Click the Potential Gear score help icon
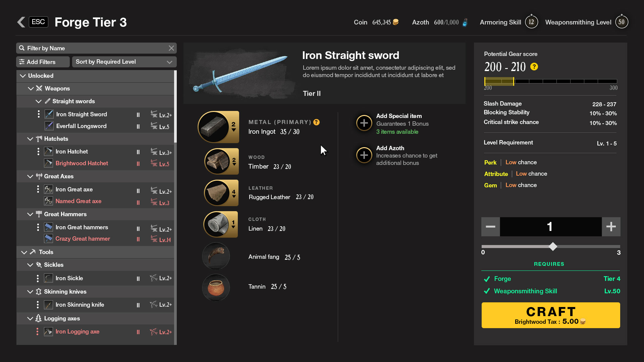This screenshot has height=362, width=644. coord(534,67)
